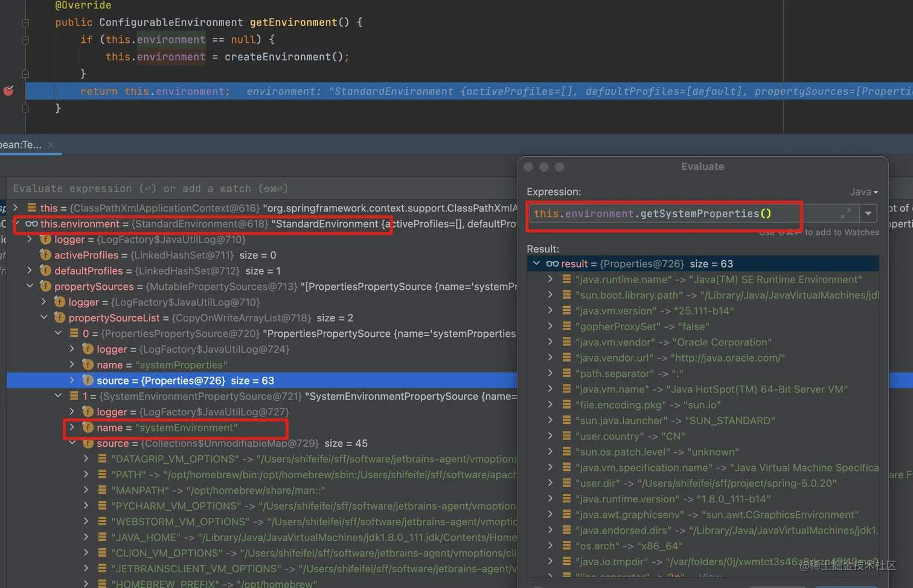The image size is (913, 588).
Task: Collapse element 0 PropertiesPropertySource@720
Action: (58, 333)
